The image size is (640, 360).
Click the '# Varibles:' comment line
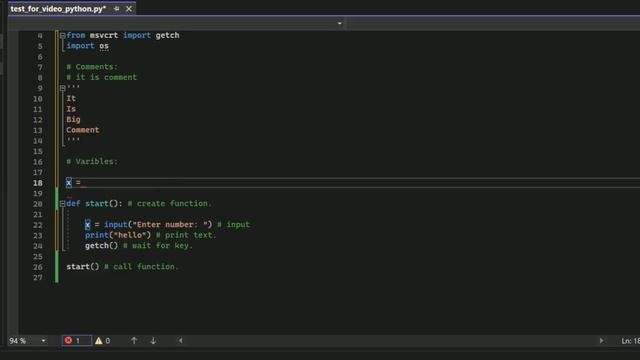tap(92, 162)
